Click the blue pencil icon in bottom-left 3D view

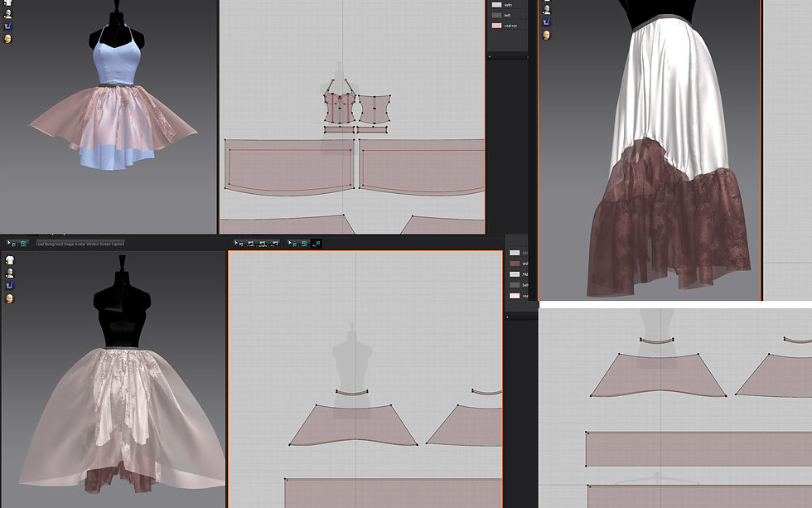(9, 285)
